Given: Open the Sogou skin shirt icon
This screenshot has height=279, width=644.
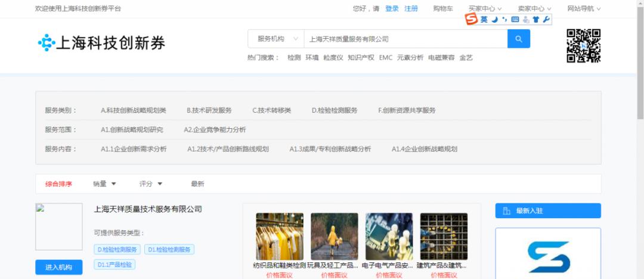Looking at the screenshot, I should coord(536,19).
